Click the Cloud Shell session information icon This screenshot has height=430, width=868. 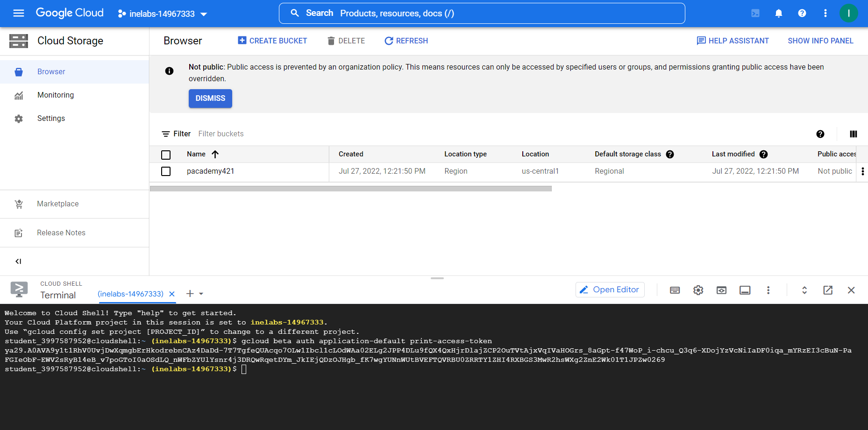click(x=745, y=290)
